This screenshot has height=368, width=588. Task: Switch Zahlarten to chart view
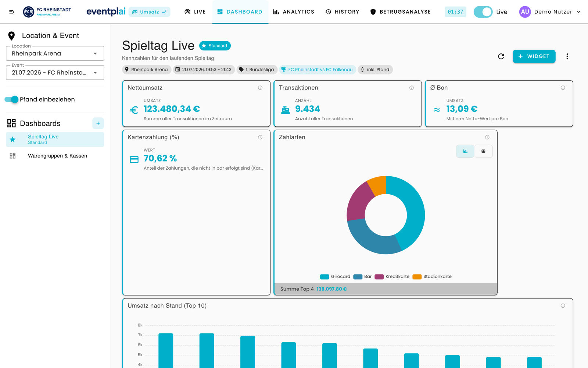pyautogui.click(x=465, y=151)
